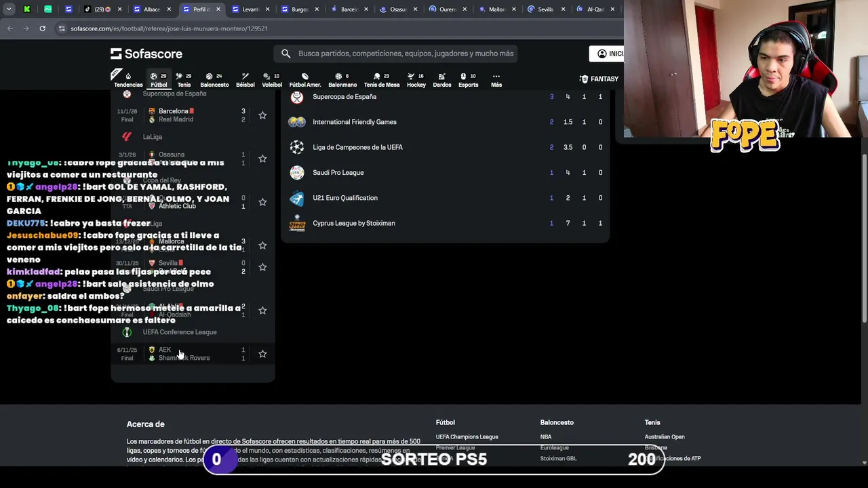Click the Liga de Campeones de la UEFA logo
Image resolution: width=868 pixels, height=488 pixels.
coord(296,147)
